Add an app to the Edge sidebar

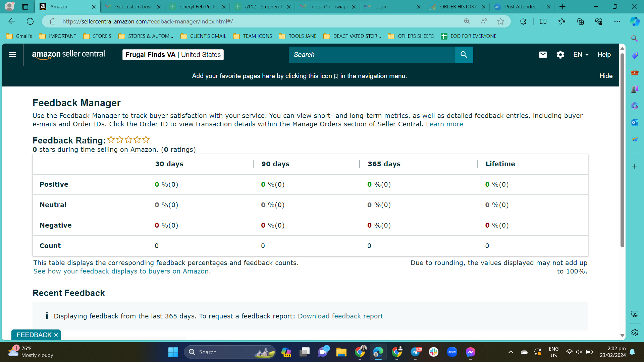click(635, 166)
